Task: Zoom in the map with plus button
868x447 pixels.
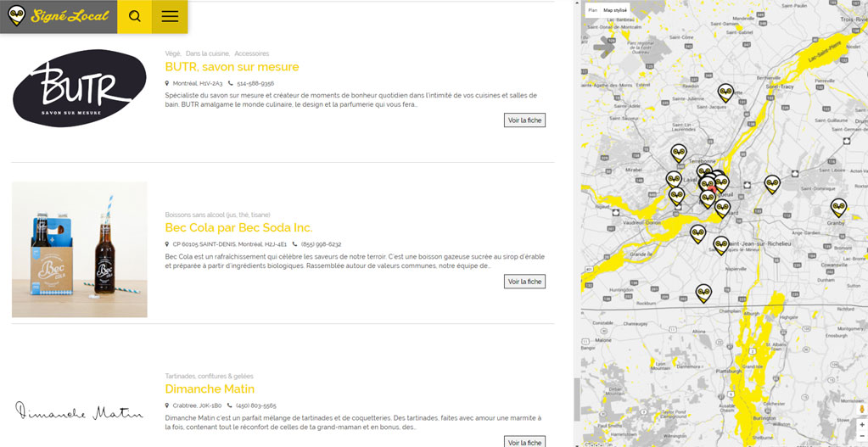Action: pyautogui.click(x=862, y=425)
